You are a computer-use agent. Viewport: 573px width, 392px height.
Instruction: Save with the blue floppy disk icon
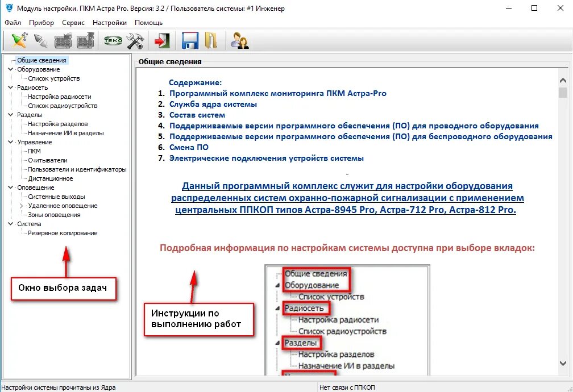190,40
